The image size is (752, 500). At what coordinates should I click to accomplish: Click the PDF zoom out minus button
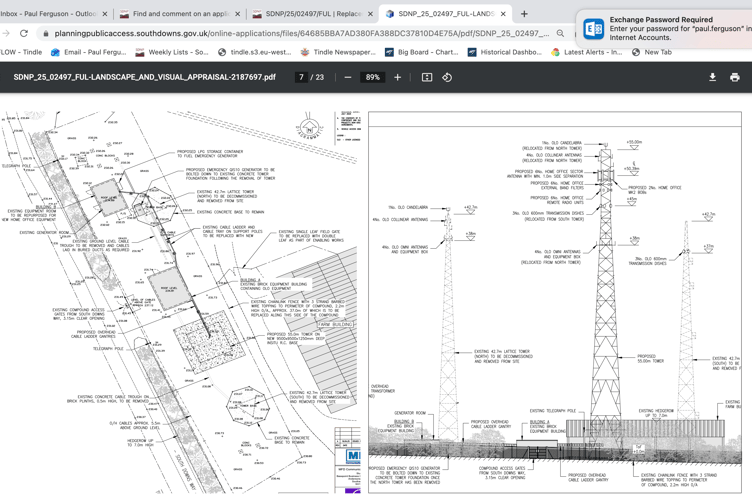pyautogui.click(x=348, y=77)
